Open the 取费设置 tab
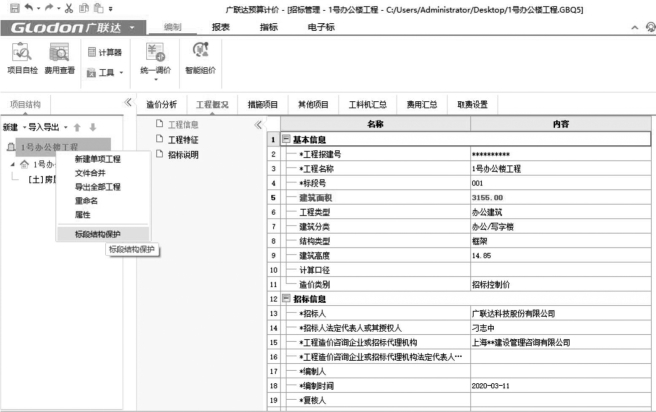 coord(472,105)
